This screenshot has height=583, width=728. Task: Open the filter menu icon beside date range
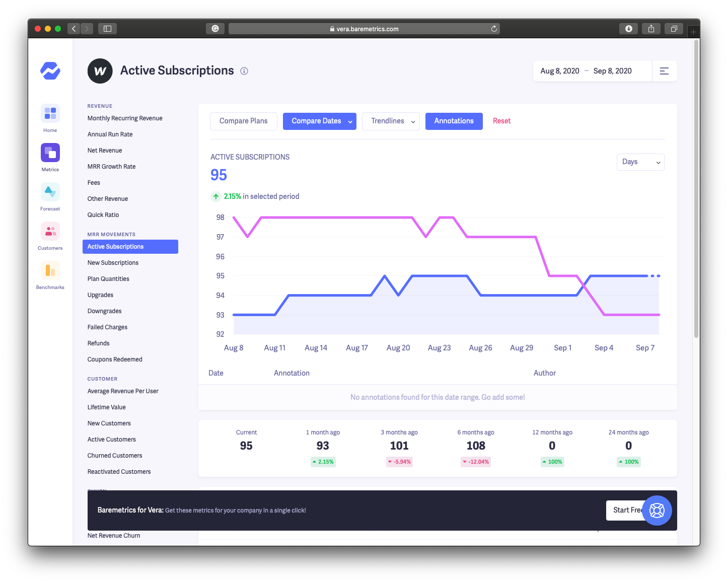coord(665,71)
